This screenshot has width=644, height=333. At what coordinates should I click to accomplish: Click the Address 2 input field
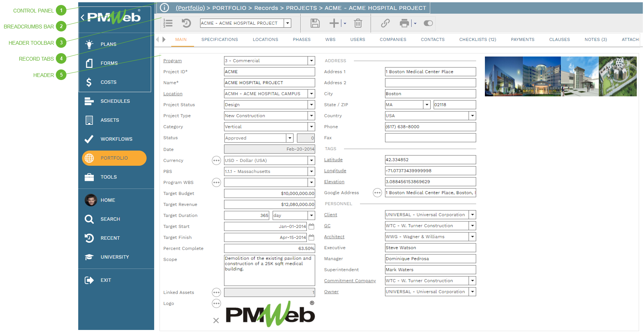(x=430, y=83)
